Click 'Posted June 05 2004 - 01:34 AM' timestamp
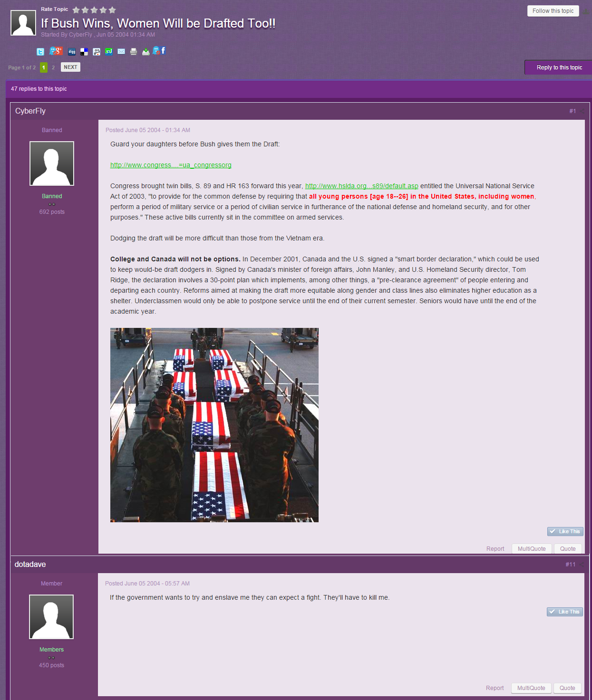Image resolution: width=592 pixels, height=700 pixels. tap(148, 130)
